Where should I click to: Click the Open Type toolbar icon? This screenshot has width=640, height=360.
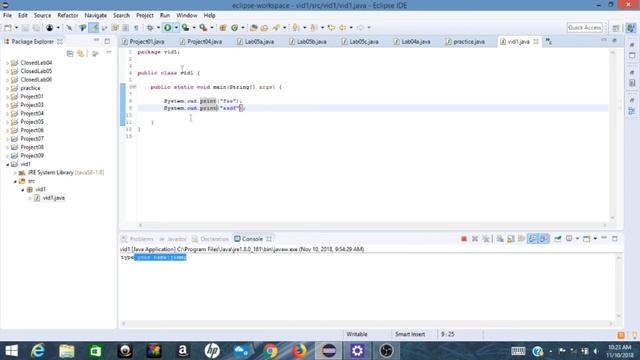(x=253, y=28)
